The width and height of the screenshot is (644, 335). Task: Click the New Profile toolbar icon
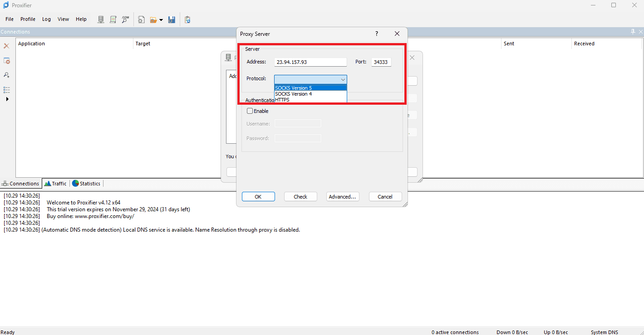[x=142, y=19]
